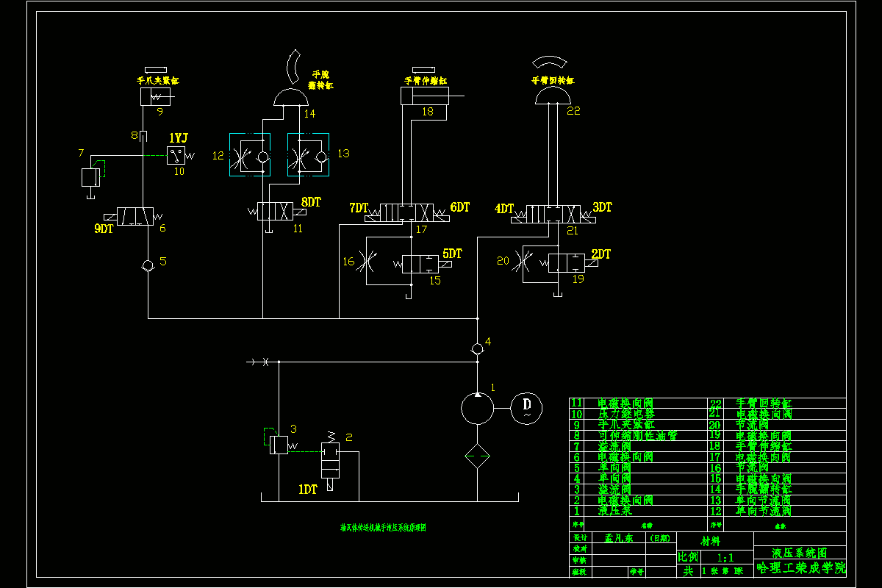Select throttle valve symbol 20
The image size is (882, 588).
pyautogui.click(x=524, y=261)
